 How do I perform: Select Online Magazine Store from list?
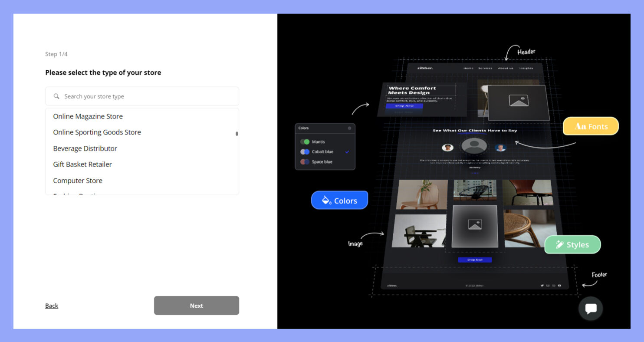click(88, 116)
